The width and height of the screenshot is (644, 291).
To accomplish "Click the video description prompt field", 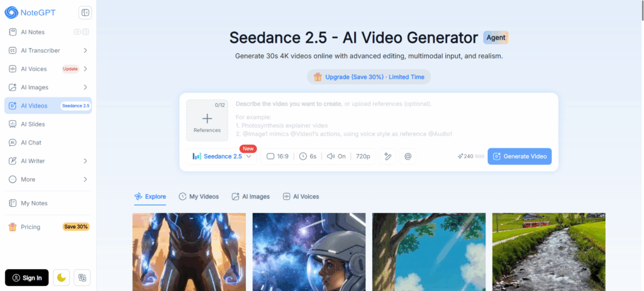I will [x=393, y=119].
